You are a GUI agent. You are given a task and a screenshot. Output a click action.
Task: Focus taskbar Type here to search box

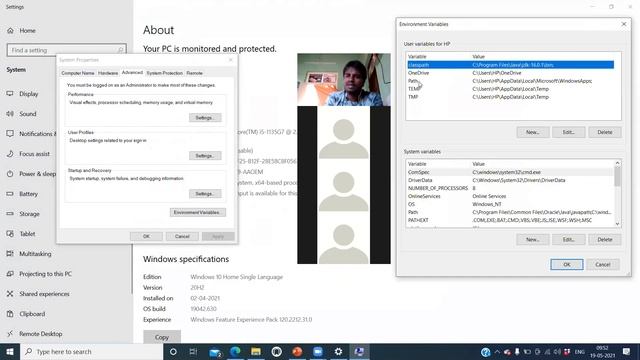pos(91,351)
